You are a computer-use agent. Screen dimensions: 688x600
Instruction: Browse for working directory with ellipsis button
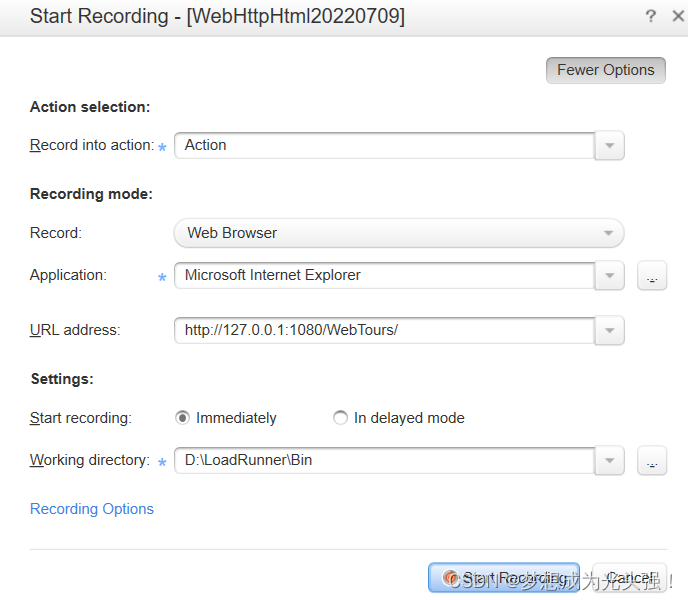[652, 460]
